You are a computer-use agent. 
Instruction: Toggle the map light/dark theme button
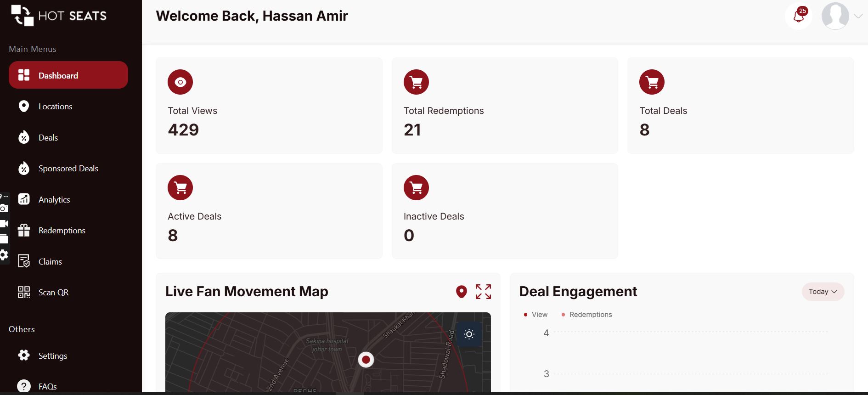(469, 334)
